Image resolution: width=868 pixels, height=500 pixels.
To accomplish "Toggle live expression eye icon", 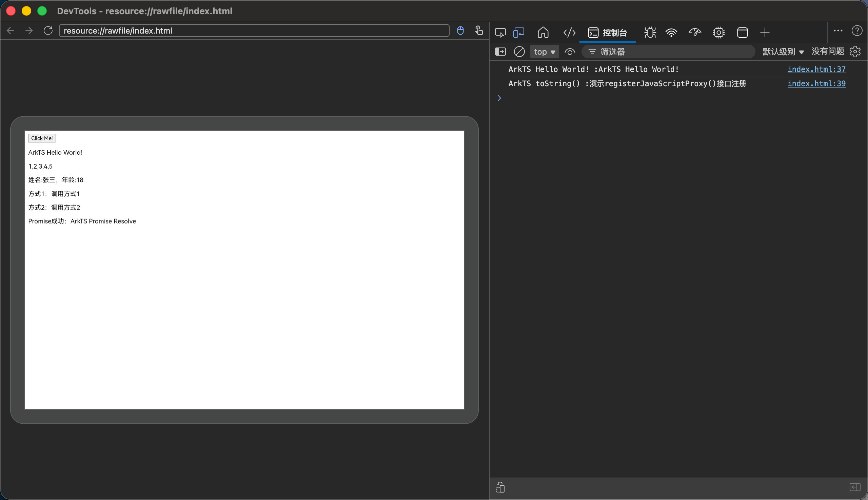I will click(x=570, y=52).
